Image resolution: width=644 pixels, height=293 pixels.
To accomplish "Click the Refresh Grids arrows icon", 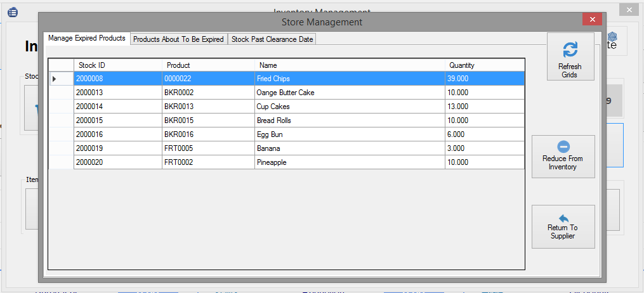I will tap(570, 49).
